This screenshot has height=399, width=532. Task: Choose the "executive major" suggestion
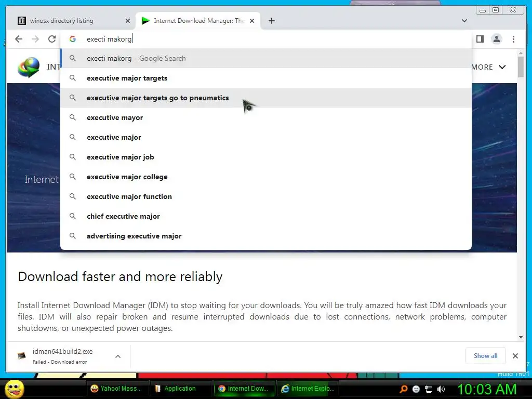click(266, 137)
